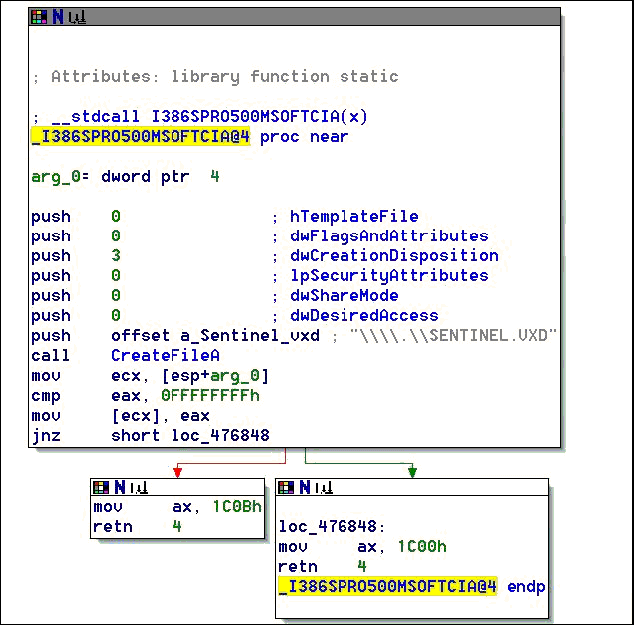The image size is (634, 625).
Task: Click the N icon on the 1C0Bh node
Action: (116, 487)
